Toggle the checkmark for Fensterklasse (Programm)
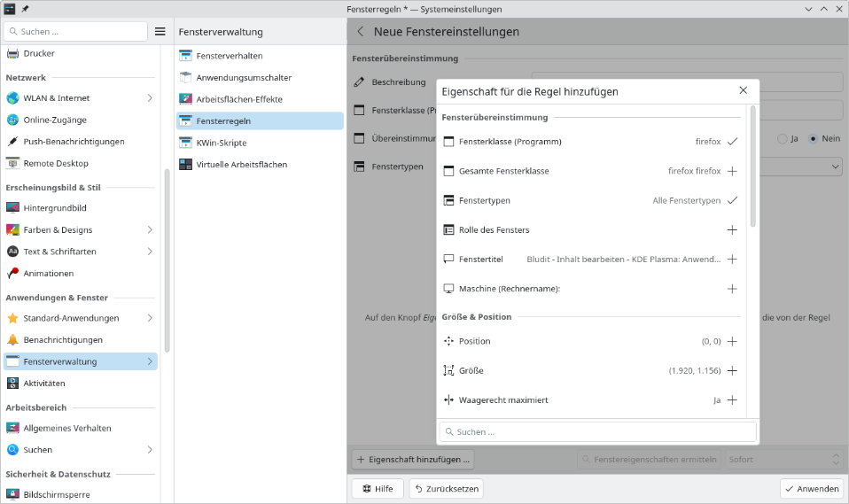The width and height of the screenshot is (849, 504). point(732,142)
